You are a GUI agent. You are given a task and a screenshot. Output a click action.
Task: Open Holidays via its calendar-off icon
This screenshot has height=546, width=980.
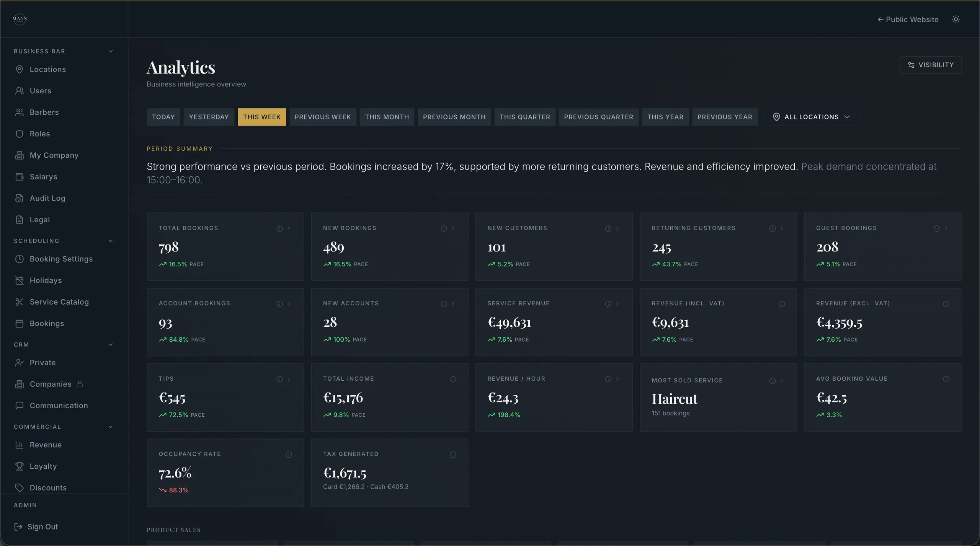[x=20, y=280]
